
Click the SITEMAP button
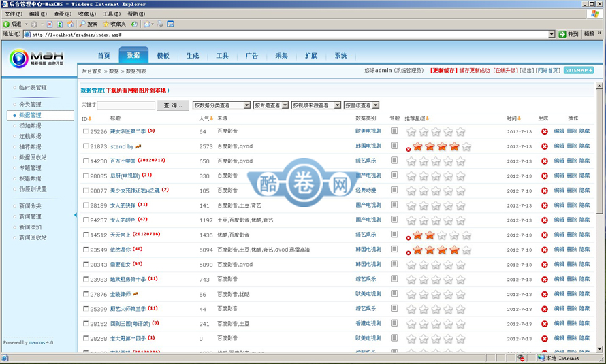coord(579,70)
